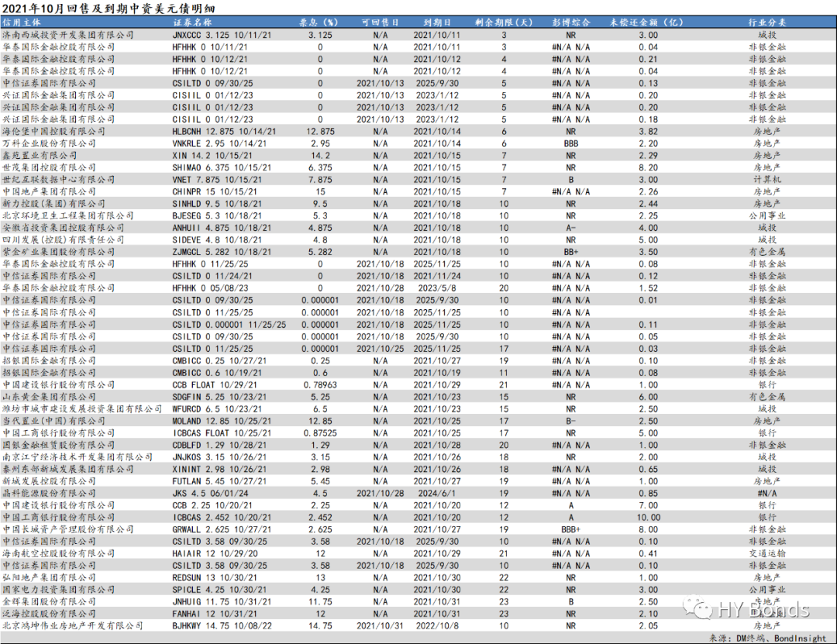The image size is (837, 644).
Task: Select security BJESEG 5.3 10/18/21
Action: (x=217, y=215)
